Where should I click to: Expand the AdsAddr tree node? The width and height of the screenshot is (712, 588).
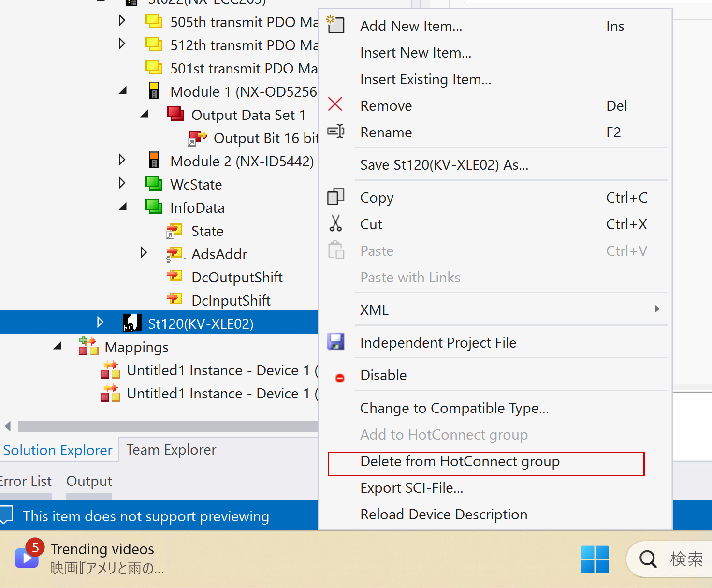pos(144,253)
